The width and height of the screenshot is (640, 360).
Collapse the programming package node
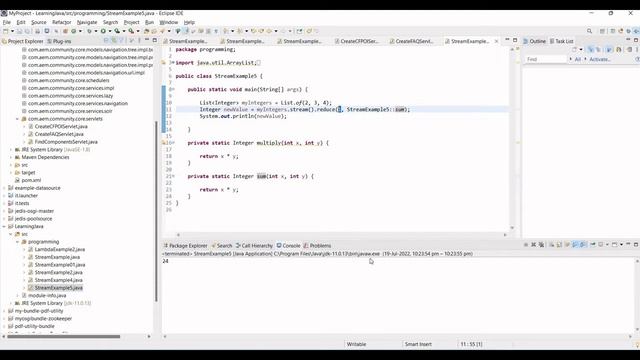17,242
